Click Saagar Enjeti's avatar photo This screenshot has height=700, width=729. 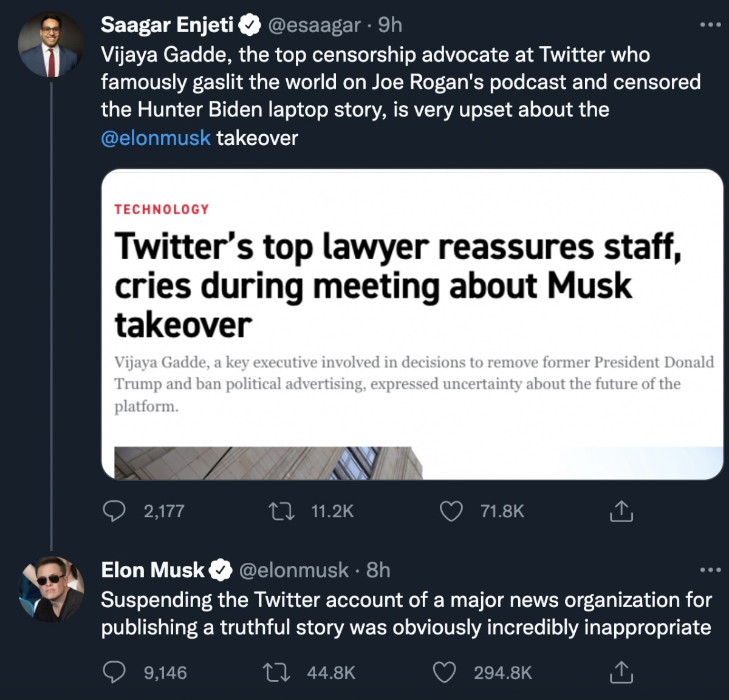click(x=51, y=46)
